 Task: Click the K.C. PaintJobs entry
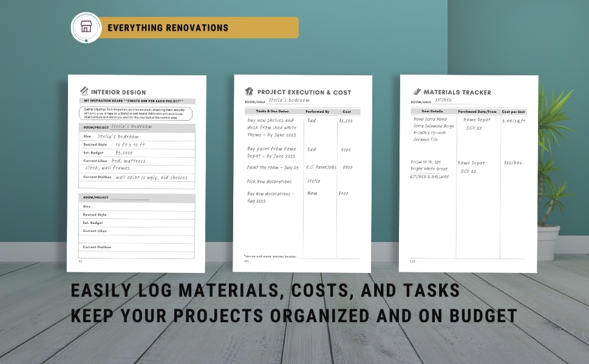click(x=321, y=167)
